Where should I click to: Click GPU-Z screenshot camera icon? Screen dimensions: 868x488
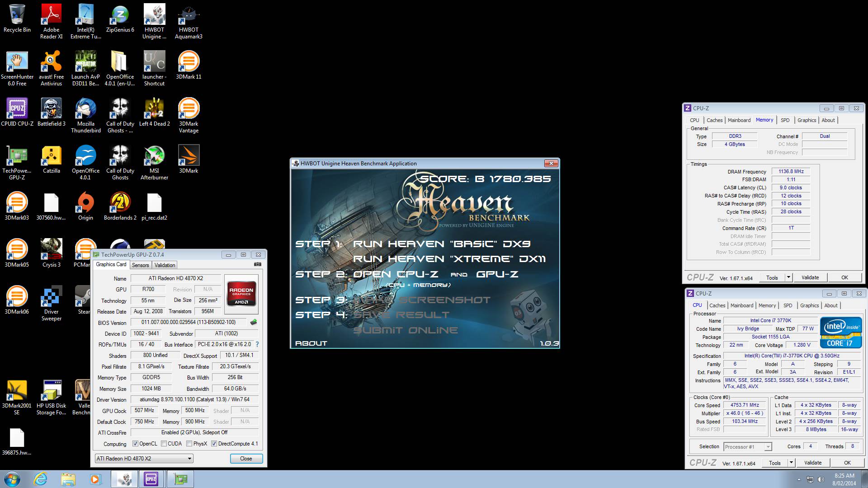pyautogui.click(x=257, y=265)
